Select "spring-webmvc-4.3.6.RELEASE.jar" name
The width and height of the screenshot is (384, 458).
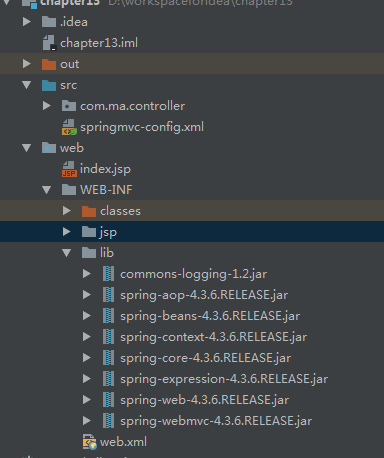(x=216, y=421)
